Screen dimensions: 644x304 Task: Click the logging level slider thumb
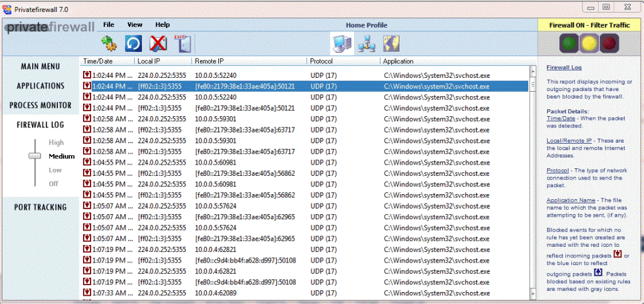pyautogui.click(x=35, y=156)
